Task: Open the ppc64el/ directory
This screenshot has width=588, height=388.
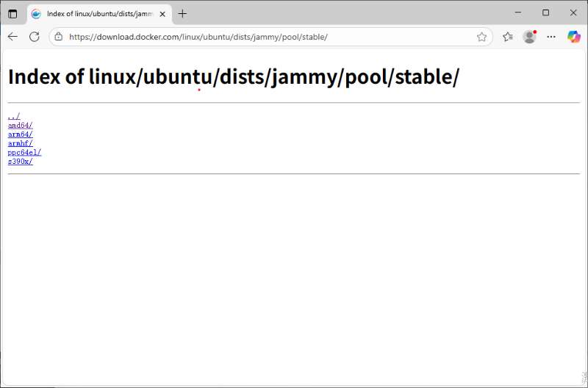Action: (x=24, y=152)
